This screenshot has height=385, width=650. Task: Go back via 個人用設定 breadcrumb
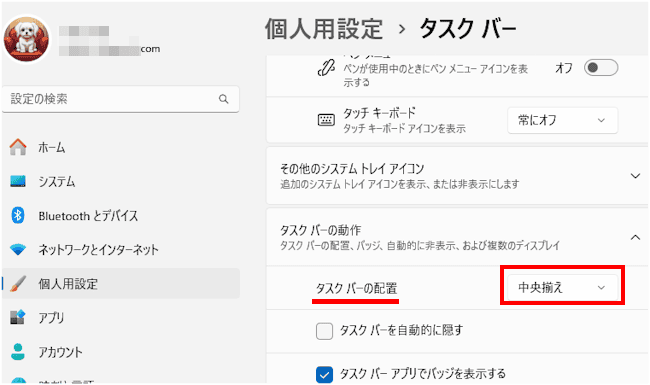tap(324, 29)
